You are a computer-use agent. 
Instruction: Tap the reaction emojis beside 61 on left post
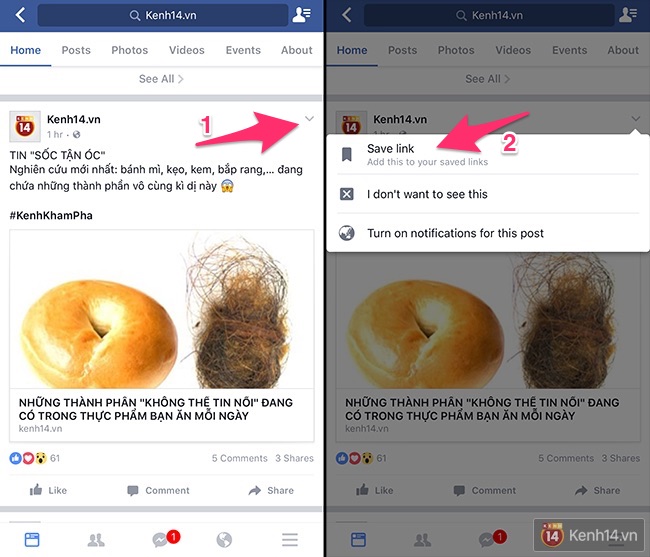[x=28, y=458]
